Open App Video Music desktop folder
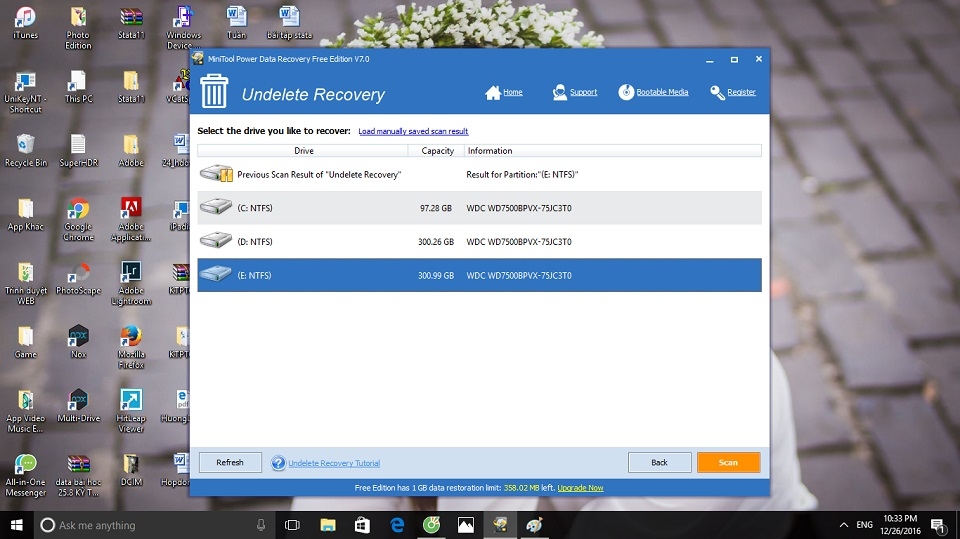960x539 pixels. point(25,411)
